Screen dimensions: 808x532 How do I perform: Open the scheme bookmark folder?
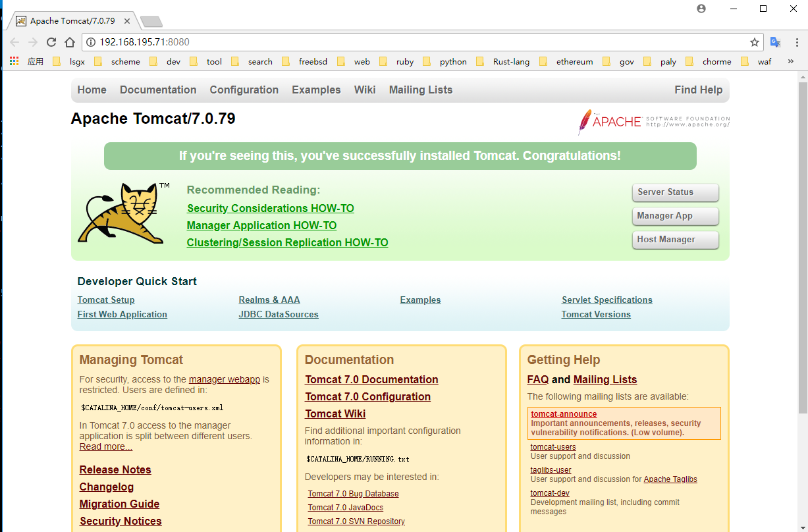[x=117, y=62]
